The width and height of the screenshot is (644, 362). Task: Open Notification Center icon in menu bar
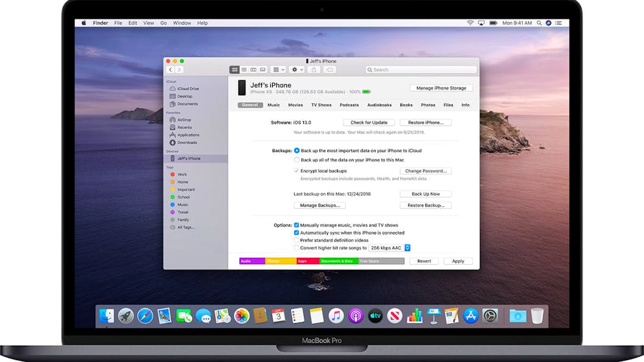pyautogui.click(x=558, y=23)
